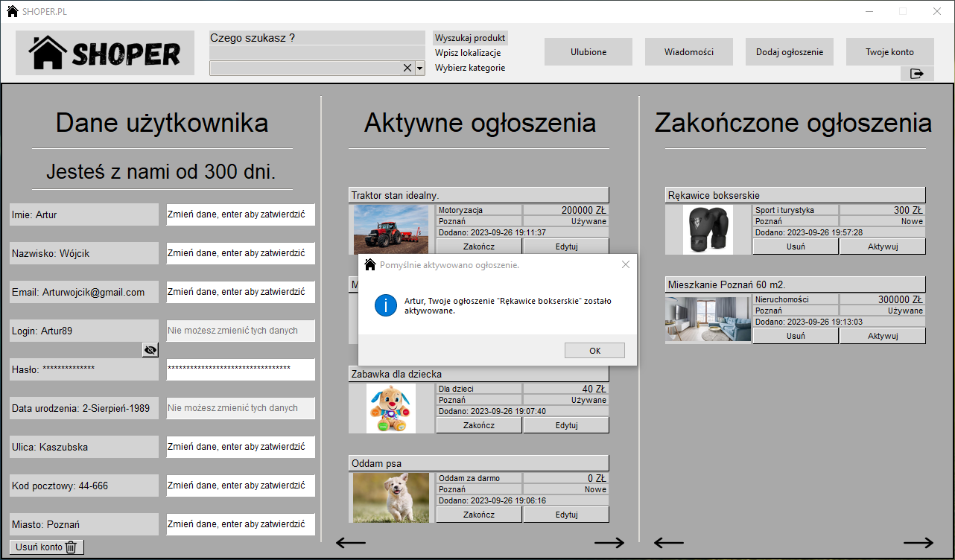Select Wyszukaj produkt option
Screen dimensions: 955x560
pyautogui.click(x=470, y=38)
